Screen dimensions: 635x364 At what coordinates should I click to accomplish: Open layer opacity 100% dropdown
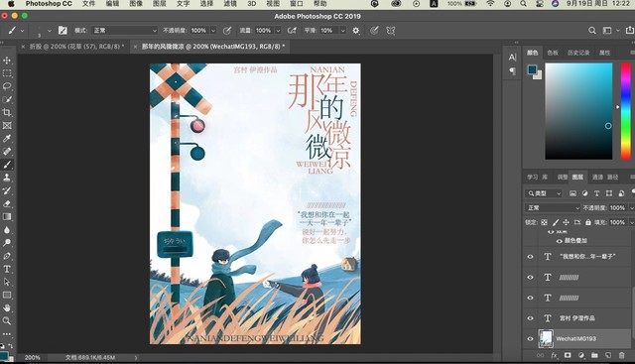pos(631,207)
